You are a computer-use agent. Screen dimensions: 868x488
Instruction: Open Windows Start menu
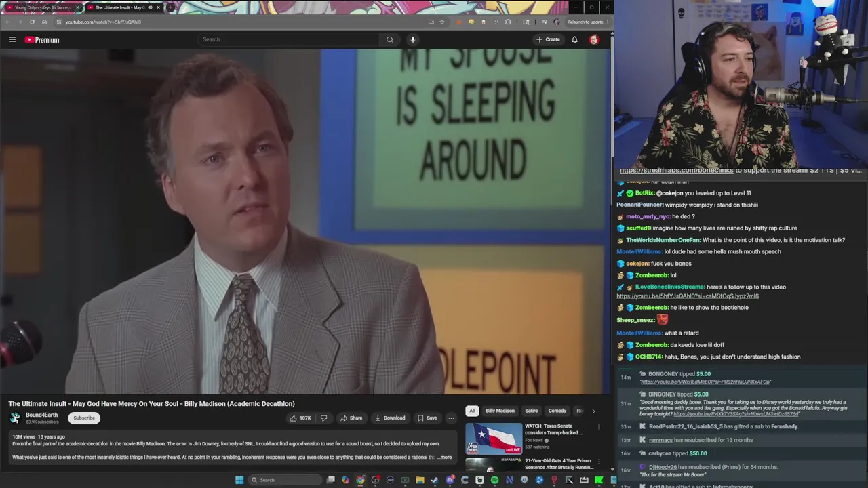point(239,480)
